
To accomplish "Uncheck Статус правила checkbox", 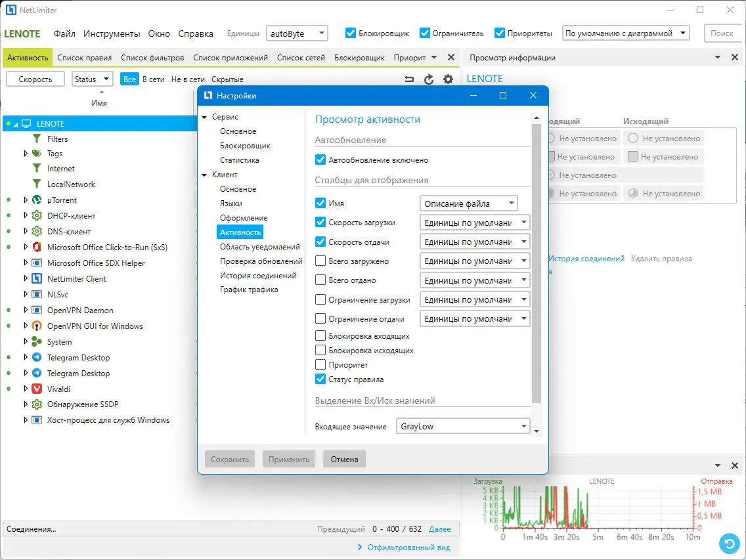I will coord(320,379).
